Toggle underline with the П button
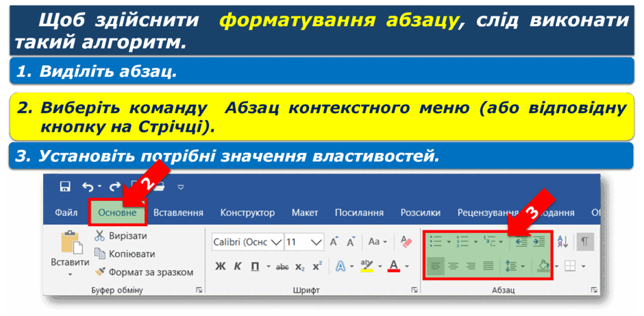 pos(255,266)
